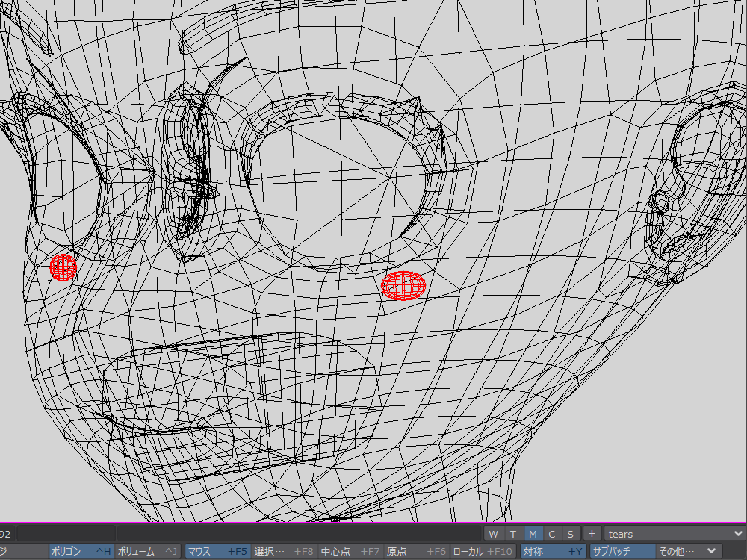Click the empty status input field
The width and height of the screenshot is (747, 560).
click(x=66, y=534)
